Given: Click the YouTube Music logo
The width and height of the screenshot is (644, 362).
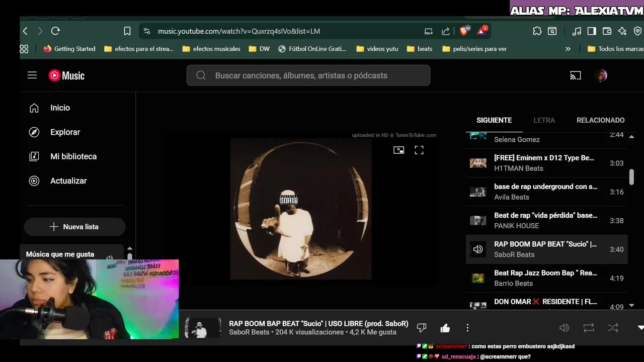Looking at the screenshot, I should coord(66,75).
